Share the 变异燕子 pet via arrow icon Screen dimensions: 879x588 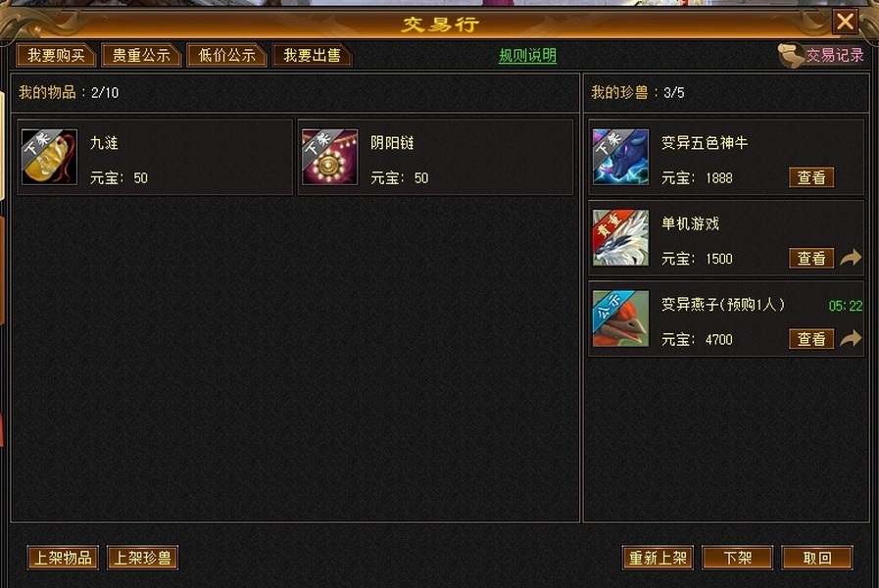tap(851, 338)
